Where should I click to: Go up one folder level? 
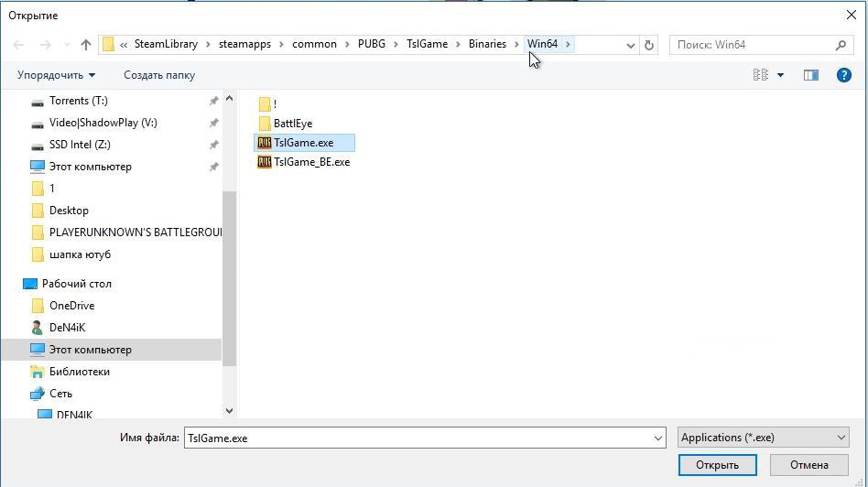click(86, 45)
